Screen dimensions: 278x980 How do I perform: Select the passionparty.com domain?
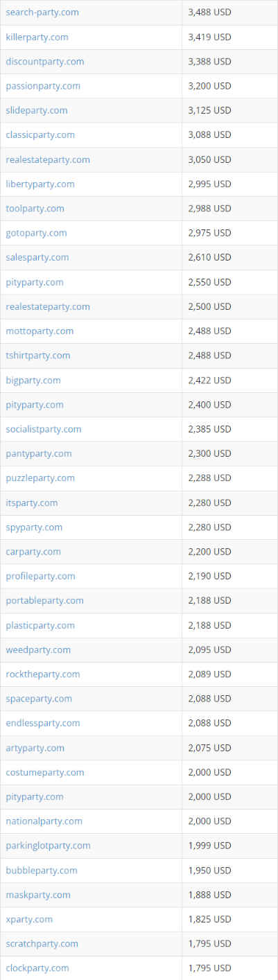(43, 86)
